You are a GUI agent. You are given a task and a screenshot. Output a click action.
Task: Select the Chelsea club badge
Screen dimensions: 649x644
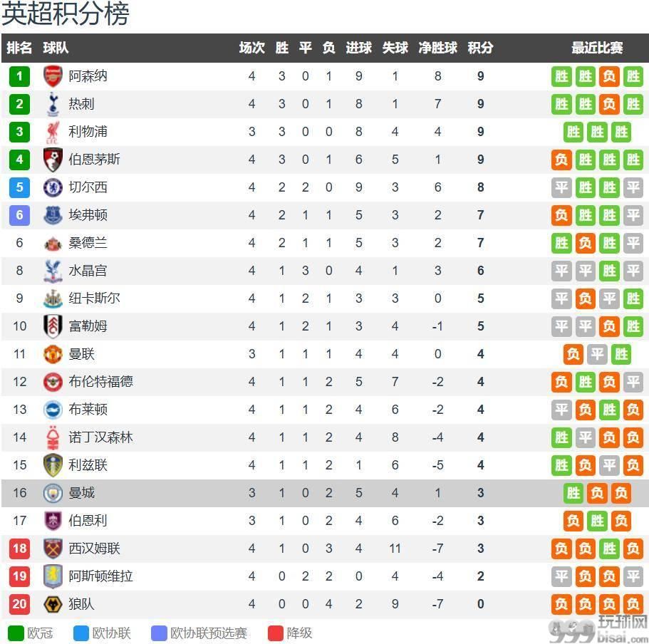coord(53,187)
